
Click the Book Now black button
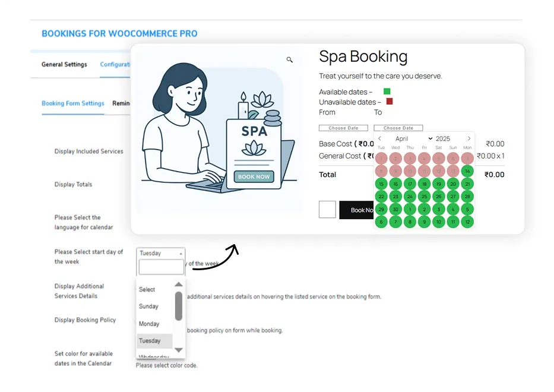coord(357,210)
